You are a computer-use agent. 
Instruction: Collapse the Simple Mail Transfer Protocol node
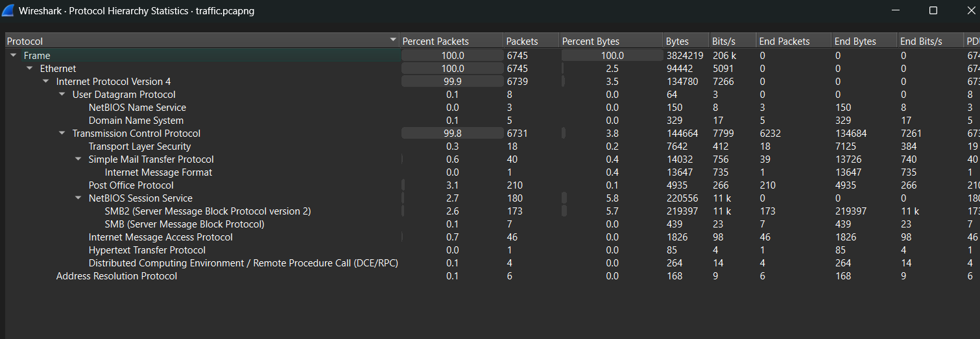pyautogui.click(x=78, y=159)
